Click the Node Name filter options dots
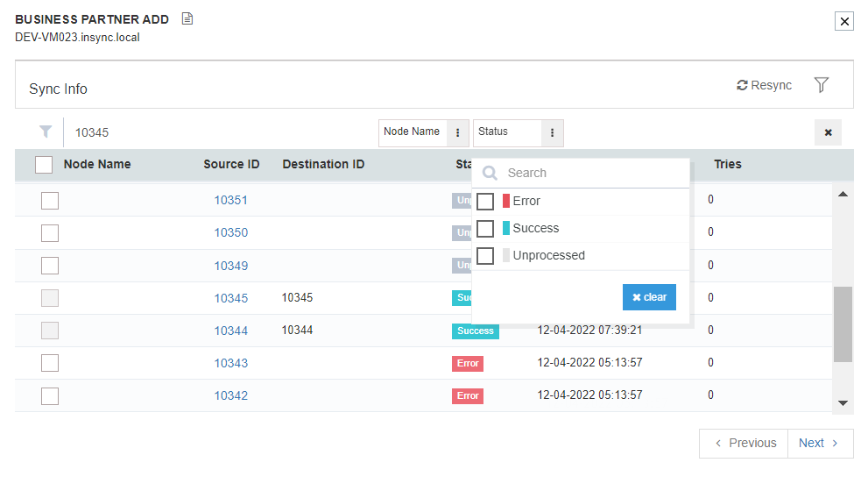868x498 pixels. pyautogui.click(x=458, y=133)
